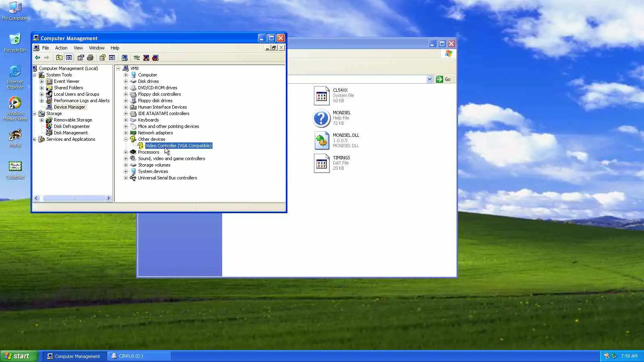Image resolution: width=644 pixels, height=362 pixels.
Task: Select Sound, video and game controllers
Action: tap(171, 158)
